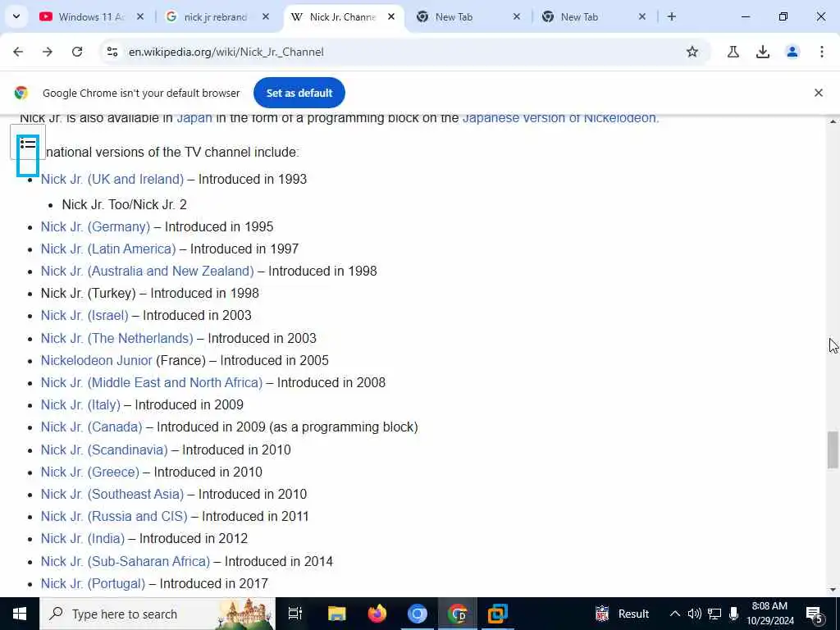The width and height of the screenshot is (840, 630).
Task: Close the second New Tab
Action: pyautogui.click(x=642, y=16)
